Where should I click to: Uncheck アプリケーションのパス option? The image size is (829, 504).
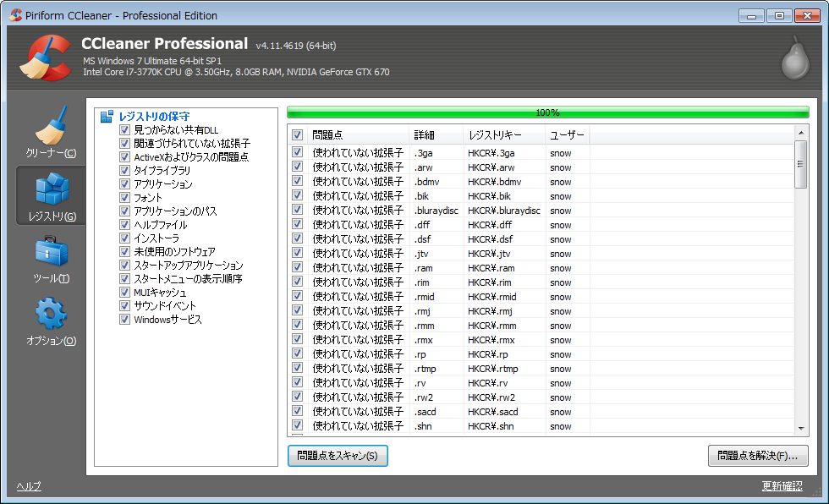click(x=125, y=211)
